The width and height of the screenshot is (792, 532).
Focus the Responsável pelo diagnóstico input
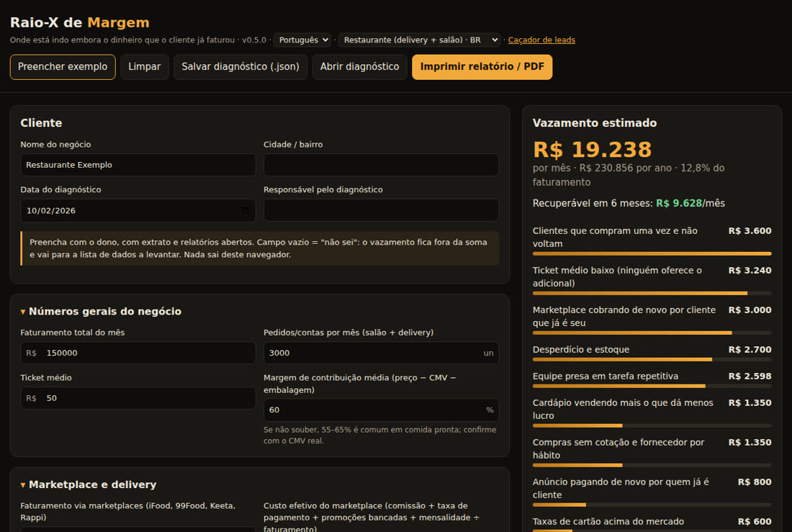(x=381, y=210)
